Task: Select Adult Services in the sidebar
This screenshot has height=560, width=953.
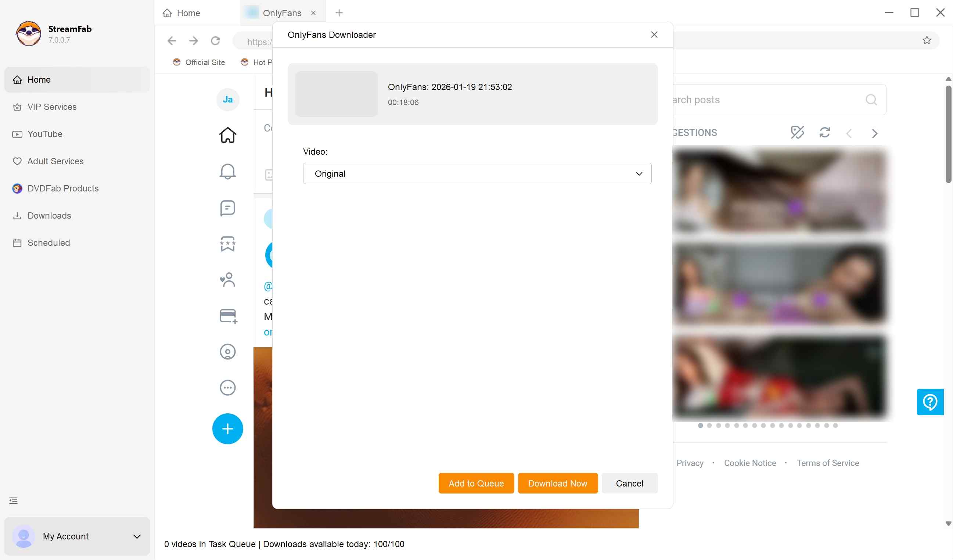Action: (x=55, y=161)
